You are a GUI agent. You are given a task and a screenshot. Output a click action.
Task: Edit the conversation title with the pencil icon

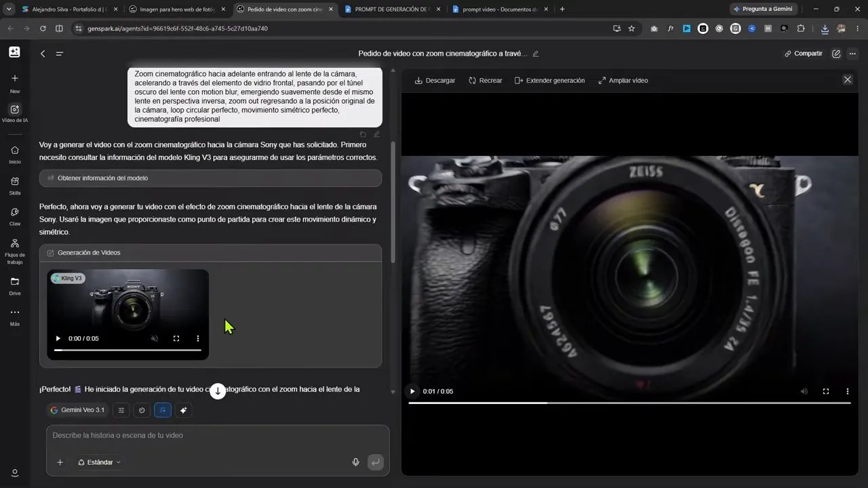(x=536, y=54)
